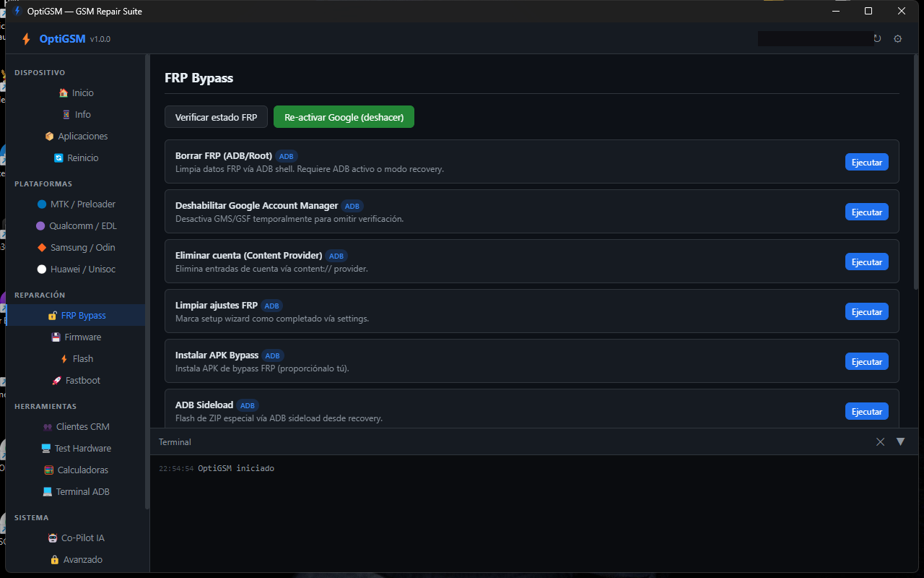The width and height of the screenshot is (924, 578).
Task: Click the Verificar estado FRP button
Action: tap(216, 117)
